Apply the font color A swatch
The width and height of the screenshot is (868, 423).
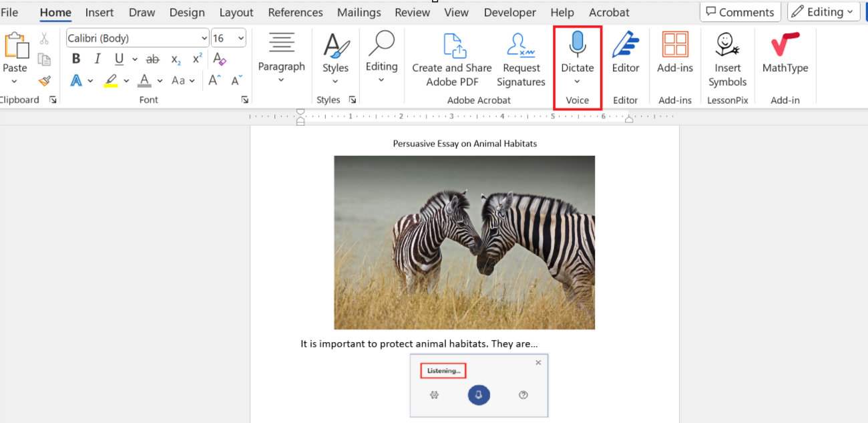point(145,81)
